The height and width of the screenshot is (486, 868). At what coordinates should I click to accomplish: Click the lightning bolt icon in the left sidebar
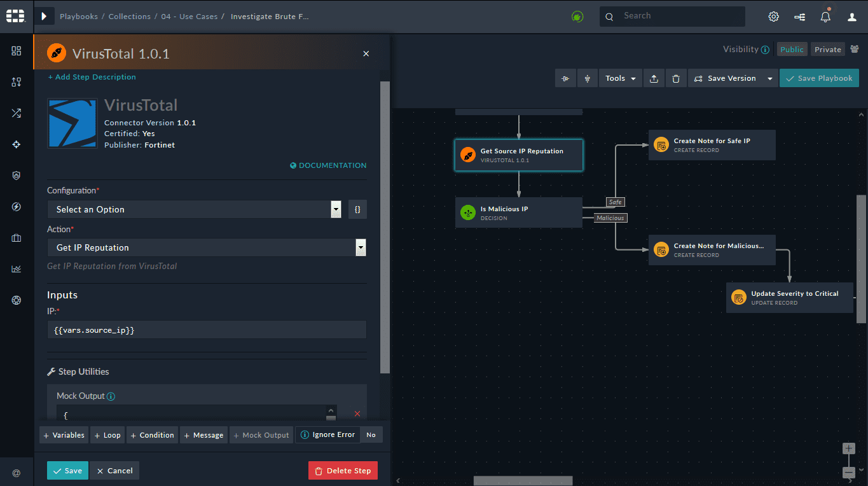(17, 207)
